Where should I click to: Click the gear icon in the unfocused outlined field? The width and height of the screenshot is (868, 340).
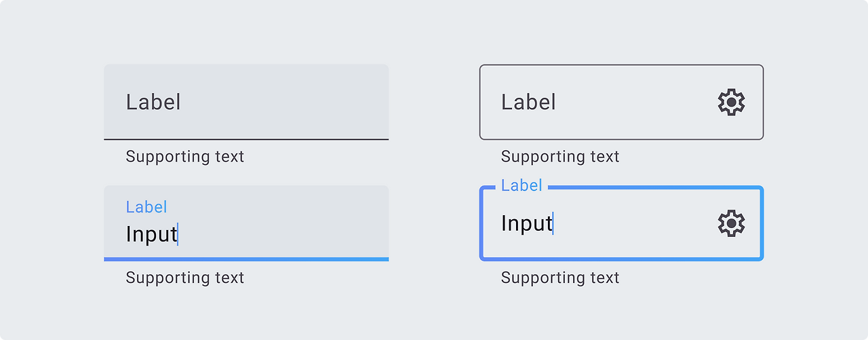tap(731, 102)
